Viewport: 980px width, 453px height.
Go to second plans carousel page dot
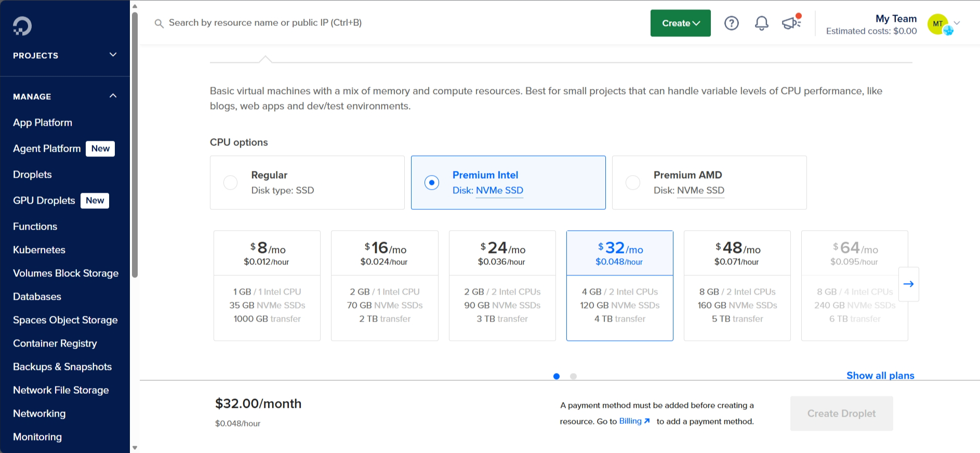click(573, 376)
